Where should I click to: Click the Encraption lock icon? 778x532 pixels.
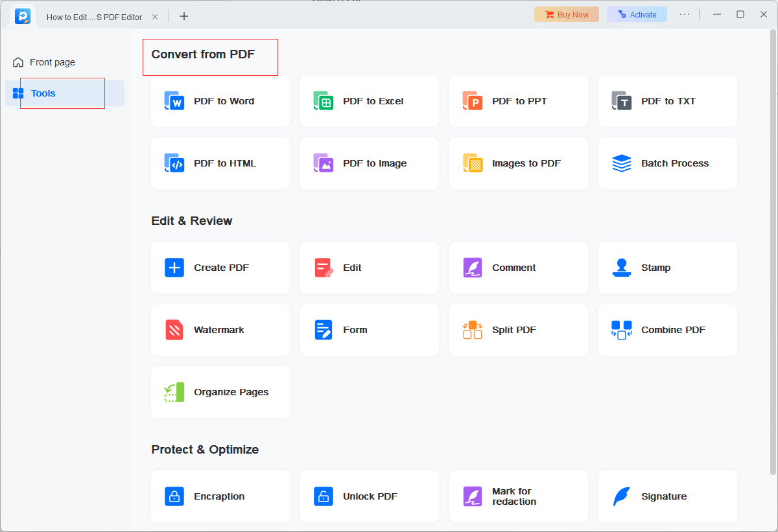click(x=174, y=496)
